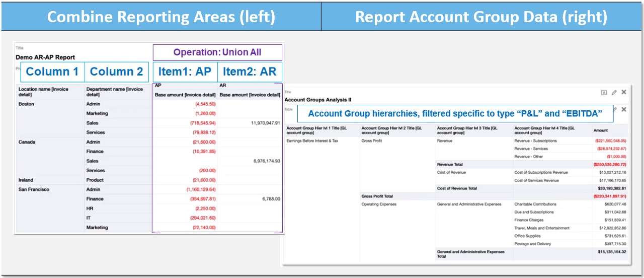Select the Canada location row
The width and height of the screenshot is (644, 278).
(27, 142)
